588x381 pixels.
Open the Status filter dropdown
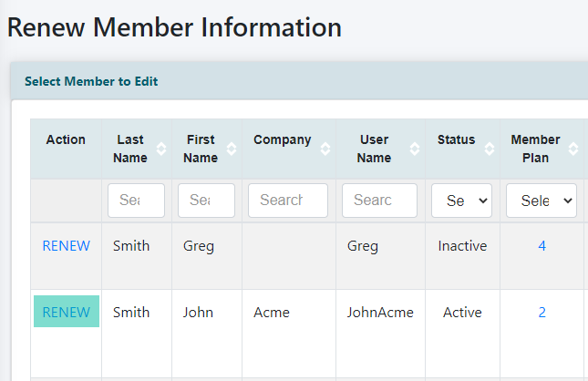(x=461, y=201)
